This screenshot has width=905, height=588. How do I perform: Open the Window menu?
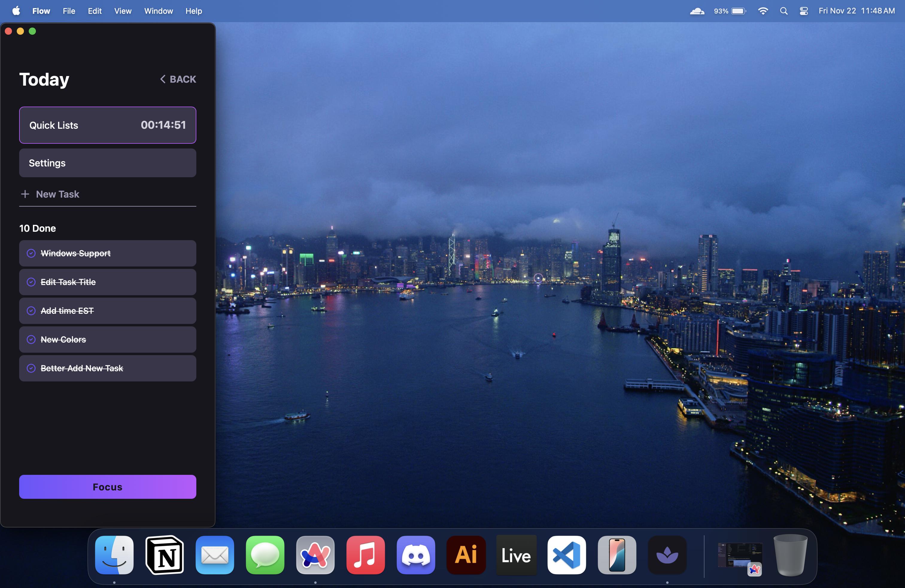158,11
